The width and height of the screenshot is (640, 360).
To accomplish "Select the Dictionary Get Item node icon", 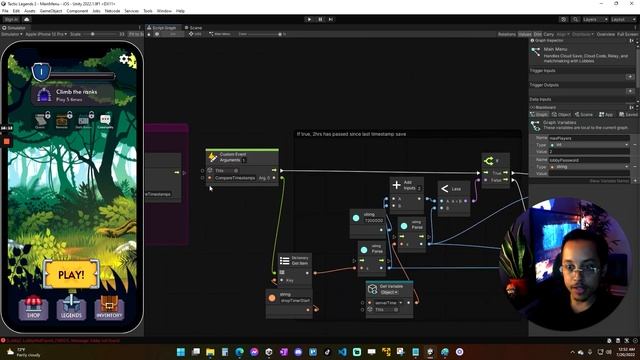I will click(284, 260).
